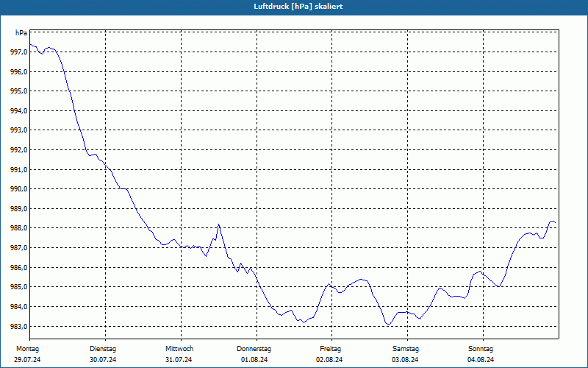Click the date 04.08.24
The height and width of the screenshot is (368, 588).
point(481,360)
